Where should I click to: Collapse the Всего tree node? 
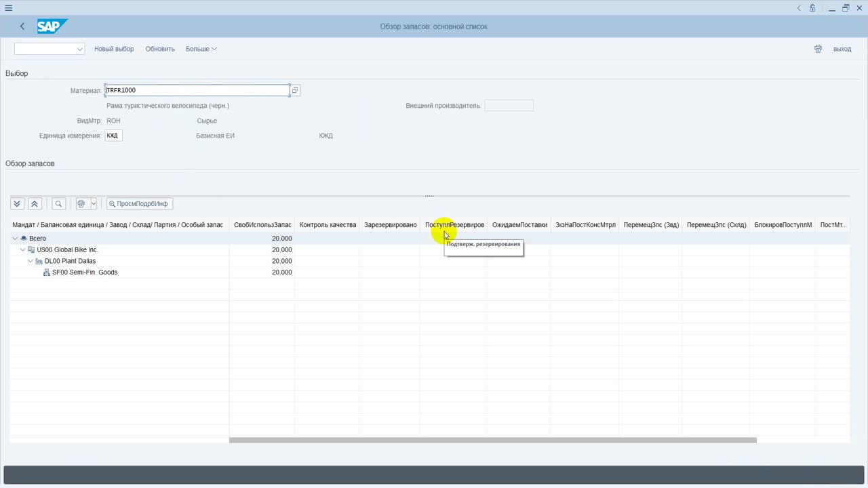tap(15, 239)
